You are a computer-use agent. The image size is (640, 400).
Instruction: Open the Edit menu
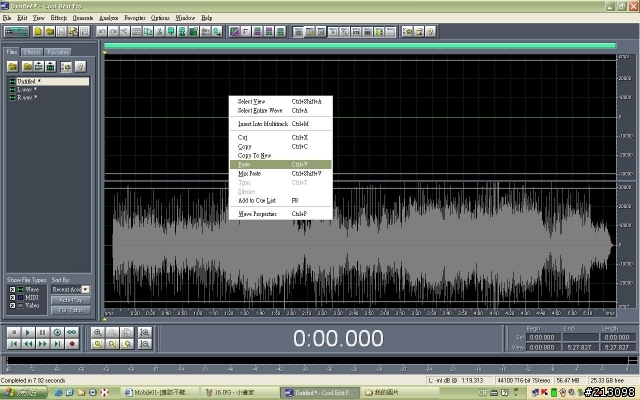22,18
